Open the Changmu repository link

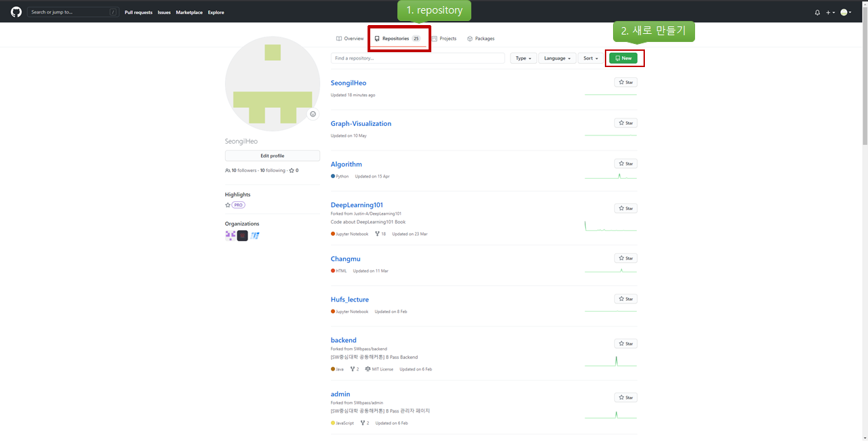pos(346,259)
